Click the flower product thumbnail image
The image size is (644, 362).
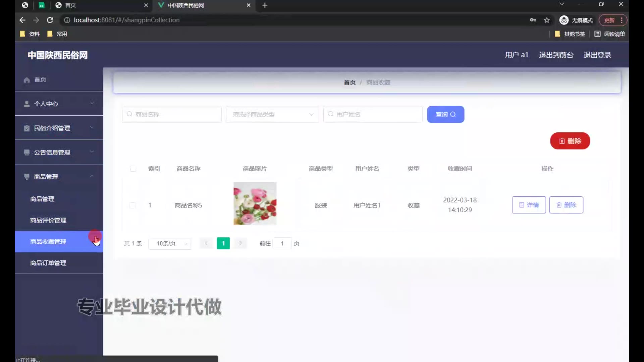point(255,203)
